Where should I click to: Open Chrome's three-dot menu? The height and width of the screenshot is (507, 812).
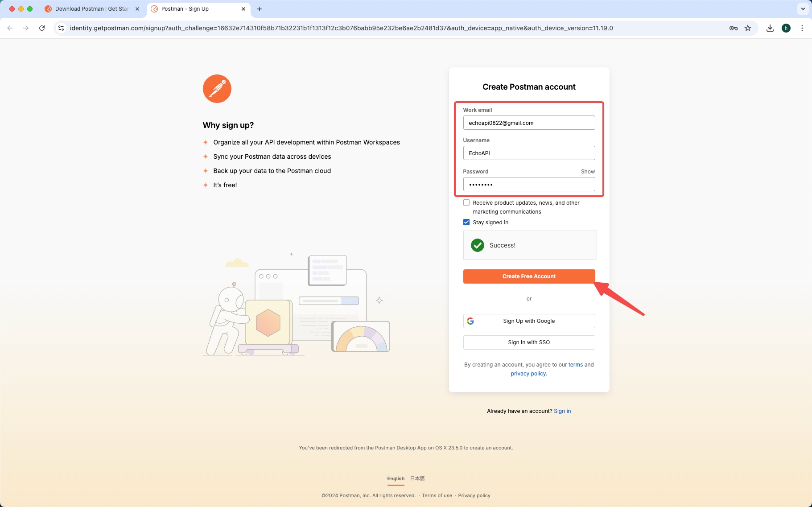coord(802,28)
